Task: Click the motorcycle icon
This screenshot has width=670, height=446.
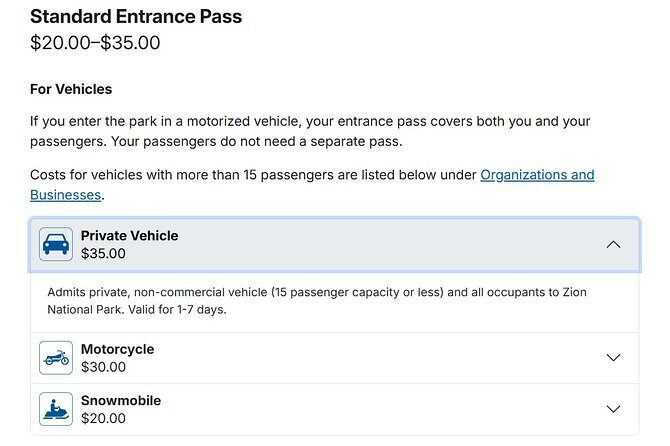Action: click(56, 358)
